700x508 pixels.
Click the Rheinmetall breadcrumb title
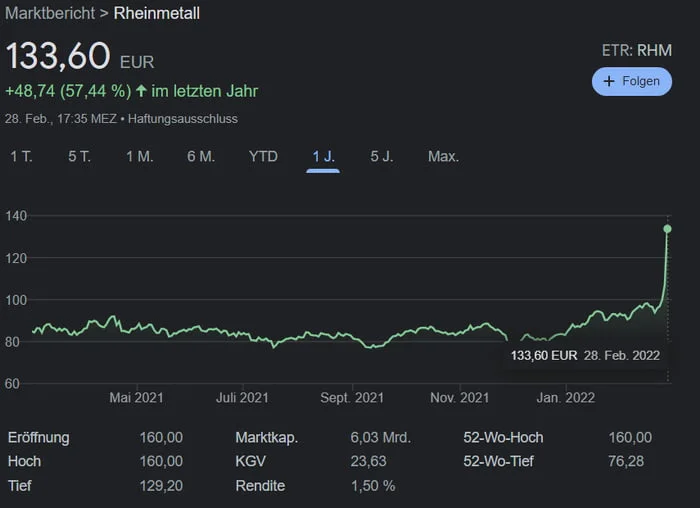pos(157,13)
